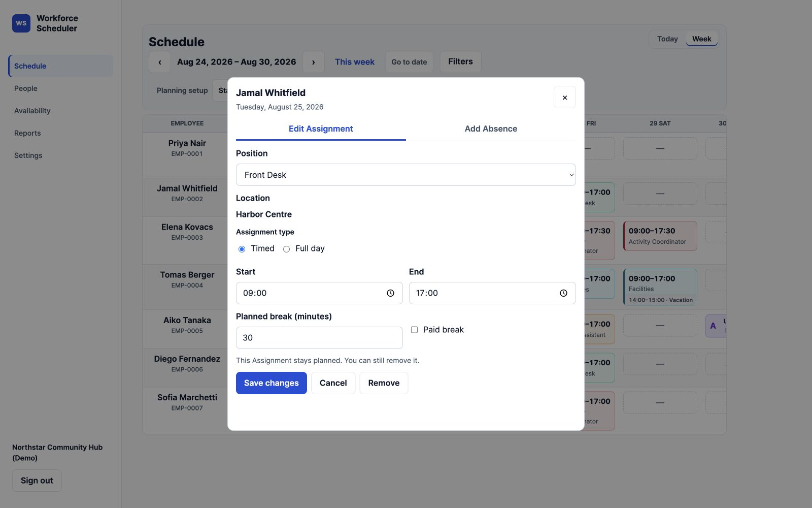Viewport: 812px width, 508px height.
Task: Click Planned break minutes field
Action: click(319, 338)
